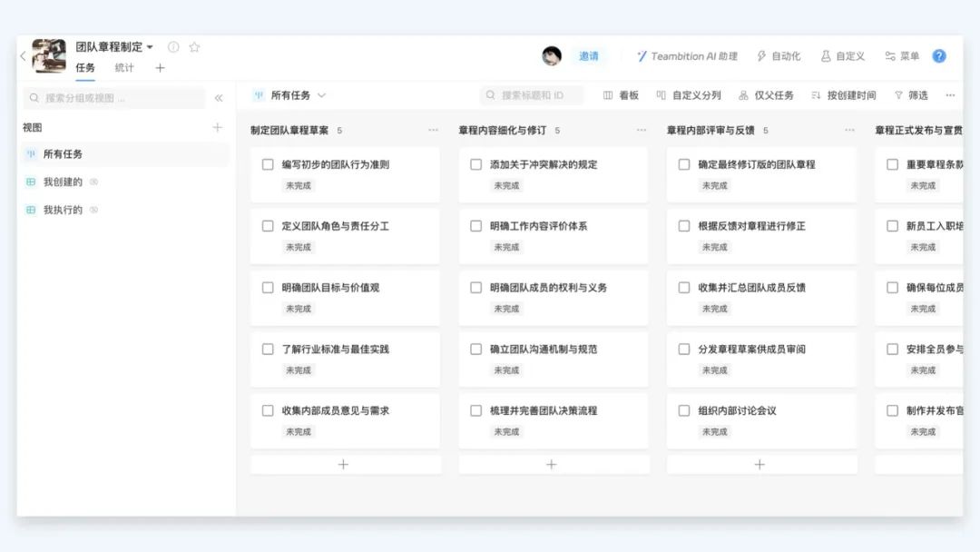
Task: Add a new view with plus icon
Action: 217,128
